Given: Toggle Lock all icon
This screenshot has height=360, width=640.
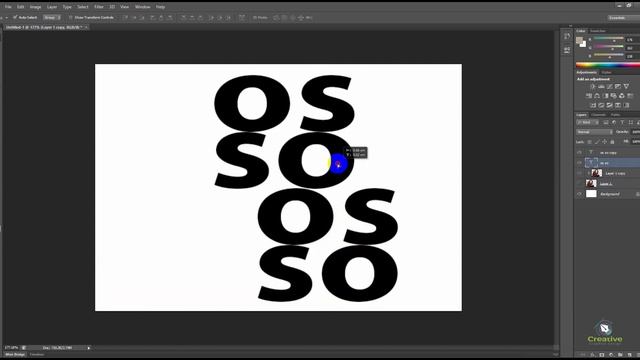Looking at the screenshot, I should [x=612, y=142].
